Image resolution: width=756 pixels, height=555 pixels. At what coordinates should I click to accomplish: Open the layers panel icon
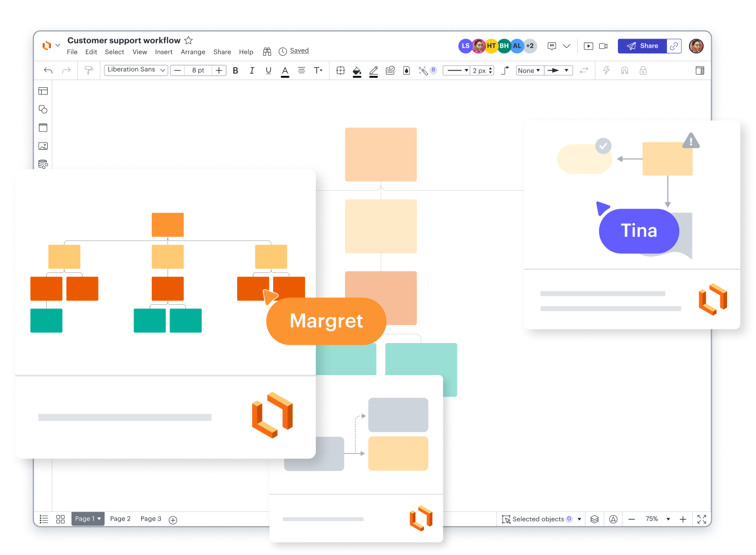[x=595, y=519]
